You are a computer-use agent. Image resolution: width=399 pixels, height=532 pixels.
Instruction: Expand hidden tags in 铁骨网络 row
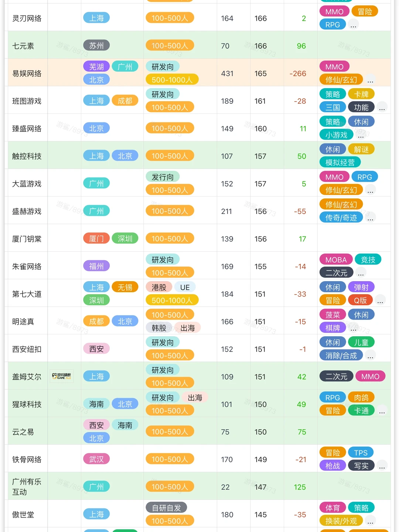(x=382, y=466)
